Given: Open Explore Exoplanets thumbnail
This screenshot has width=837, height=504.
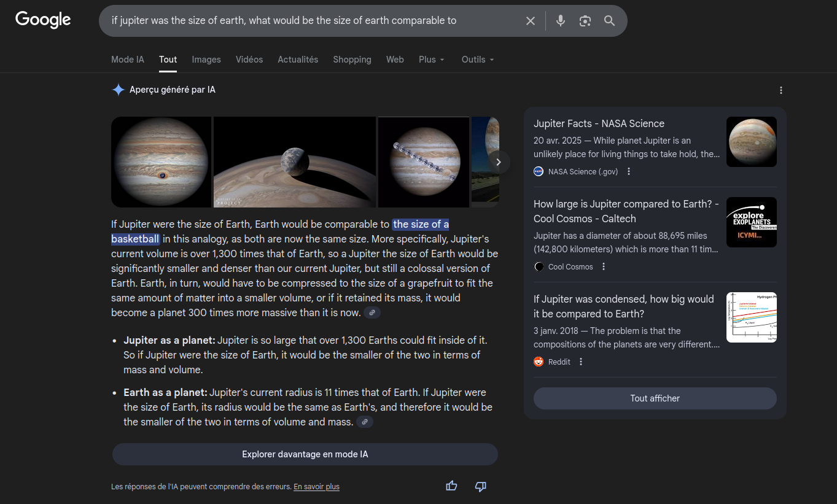Looking at the screenshot, I should click(752, 222).
